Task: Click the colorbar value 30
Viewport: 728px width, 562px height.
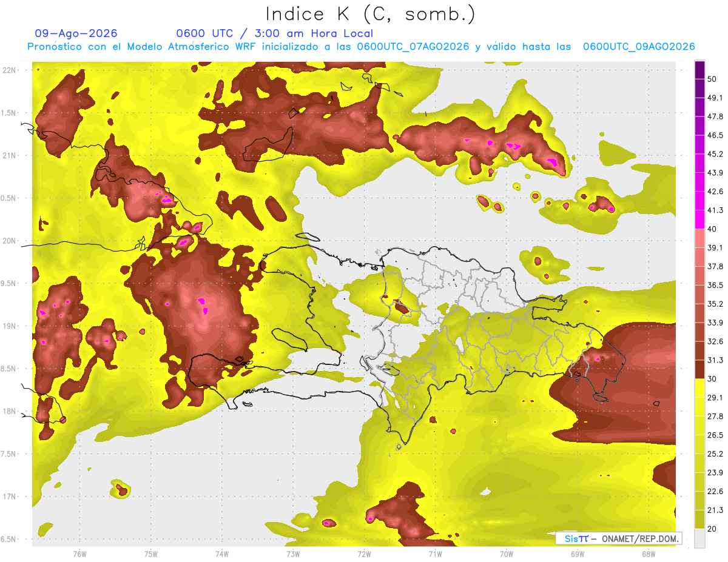Action: pos(712,379)
